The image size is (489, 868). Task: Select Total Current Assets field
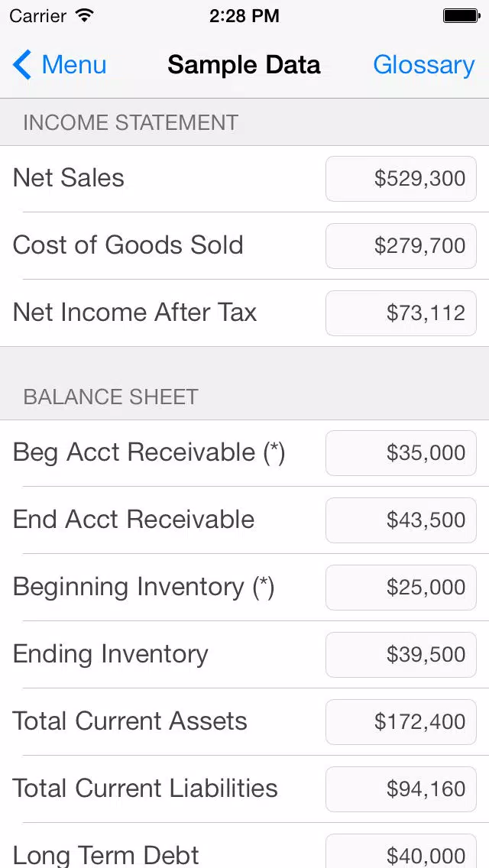pos(401,722)
